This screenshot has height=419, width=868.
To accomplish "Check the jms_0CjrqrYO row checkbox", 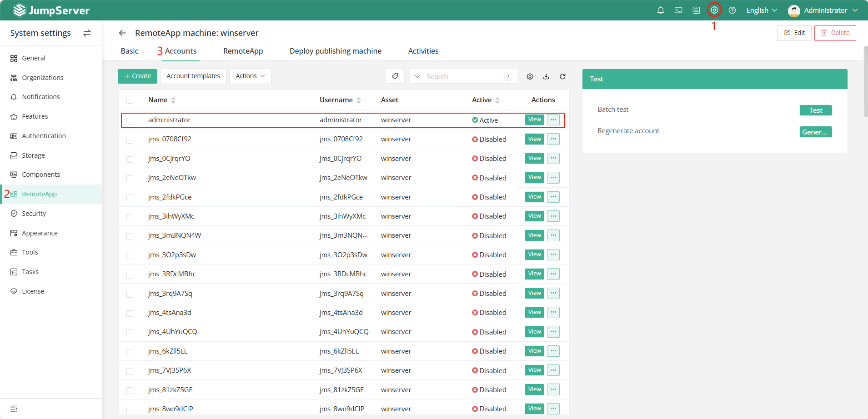I will point(130,160).
